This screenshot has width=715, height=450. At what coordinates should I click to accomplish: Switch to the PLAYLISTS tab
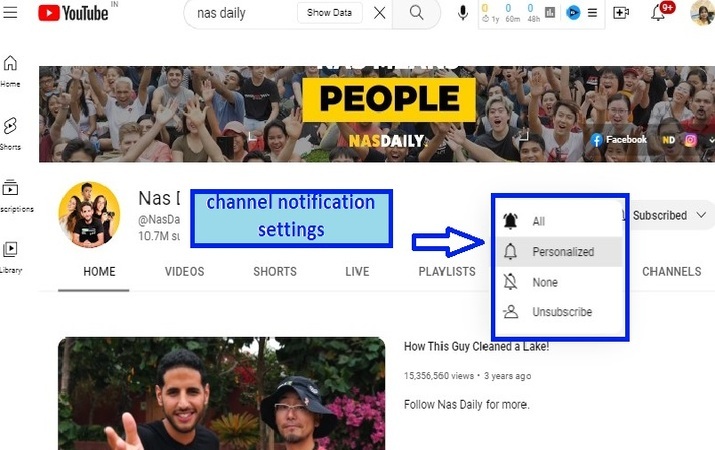coord(447,272)
